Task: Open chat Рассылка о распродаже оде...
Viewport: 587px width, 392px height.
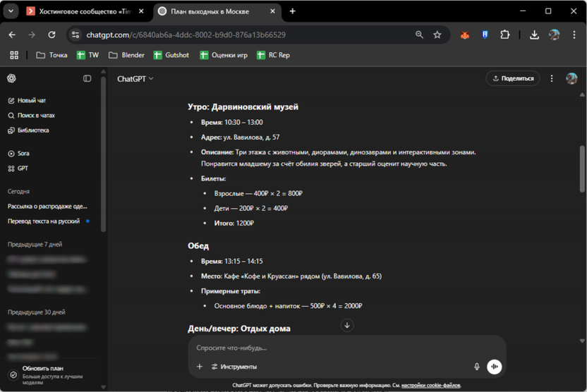Action: tap(47, 206)
